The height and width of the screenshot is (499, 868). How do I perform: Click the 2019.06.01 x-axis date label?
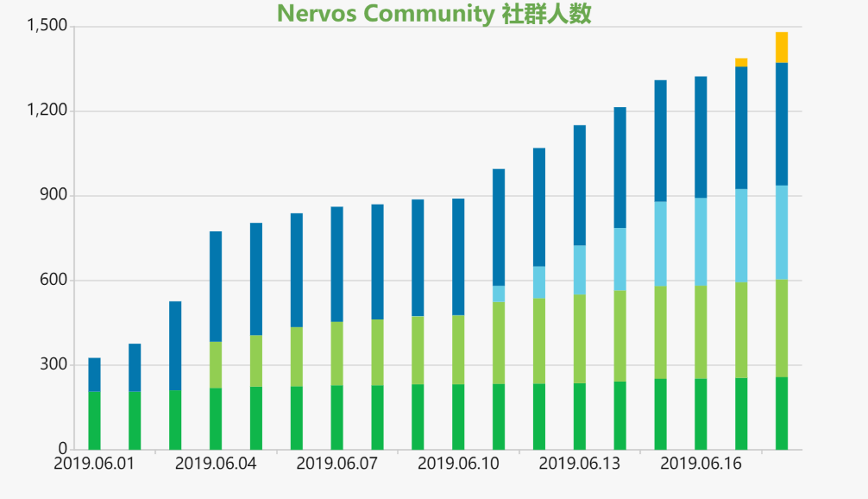coord(94,464)
